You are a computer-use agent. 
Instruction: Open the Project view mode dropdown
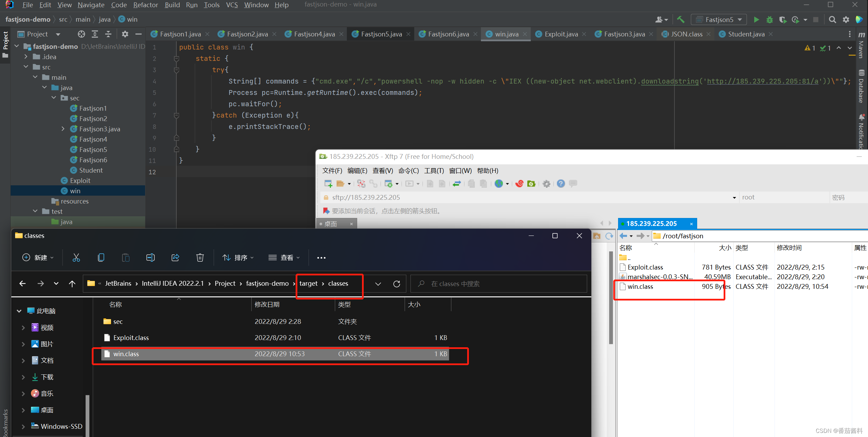pyautogui.click(x=58, y=34)
